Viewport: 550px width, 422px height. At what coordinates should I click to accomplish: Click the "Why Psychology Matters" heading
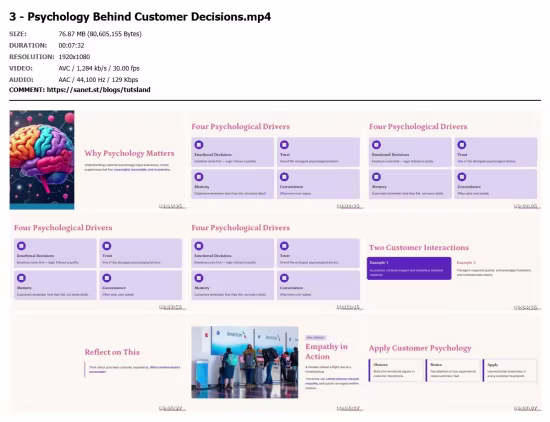coord(129,153)
